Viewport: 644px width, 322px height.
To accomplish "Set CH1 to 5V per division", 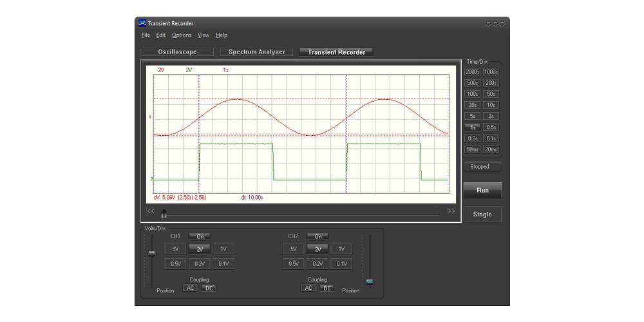I will click(175, 249).
